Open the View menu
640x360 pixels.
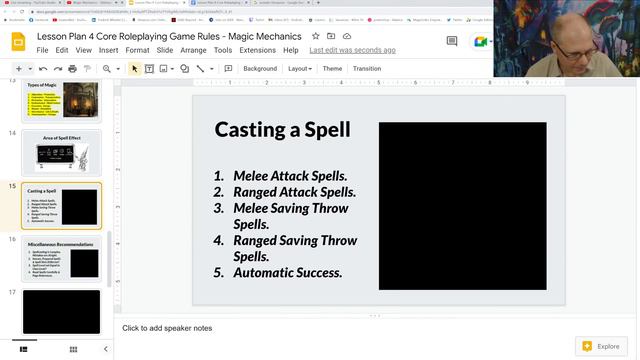(x=83, y=50)
